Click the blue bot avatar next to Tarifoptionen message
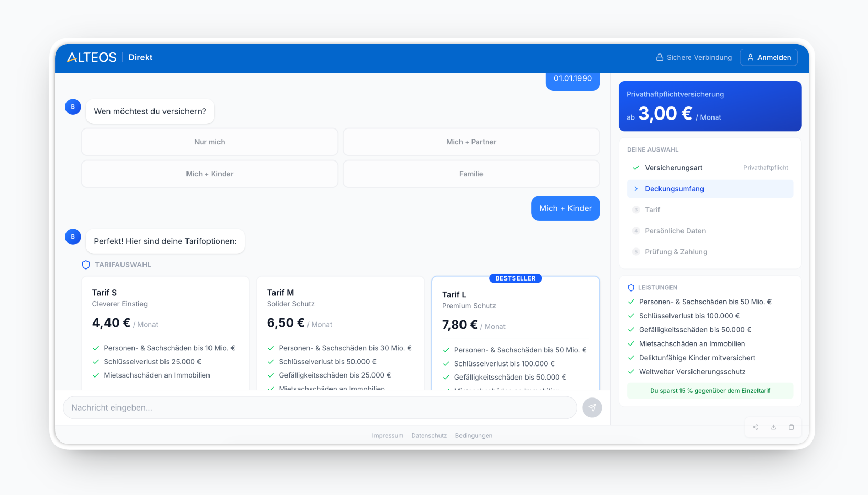Viewport: 868px width, 495px height. point(73,236)
